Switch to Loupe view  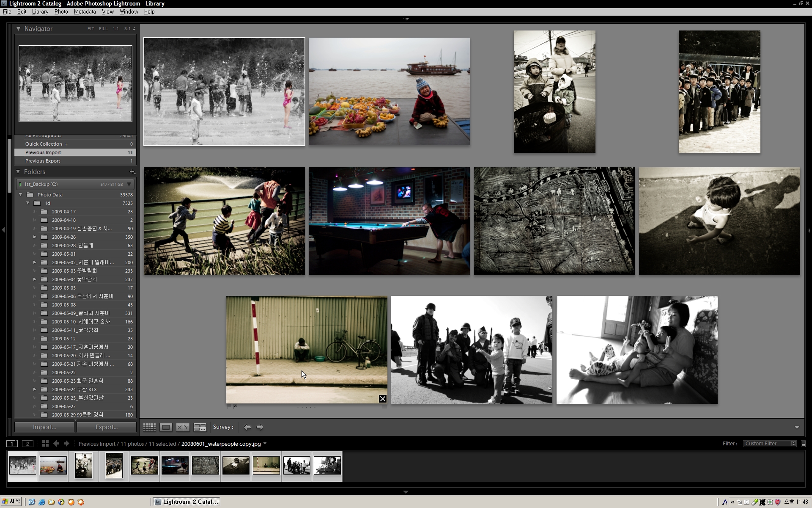coord(166,427)
